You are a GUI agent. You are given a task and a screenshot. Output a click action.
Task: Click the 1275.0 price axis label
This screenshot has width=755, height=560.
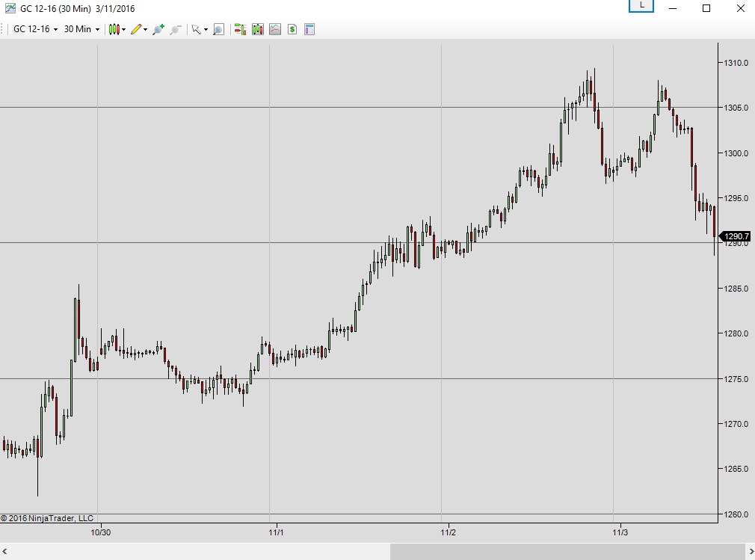tap(736, 379)
